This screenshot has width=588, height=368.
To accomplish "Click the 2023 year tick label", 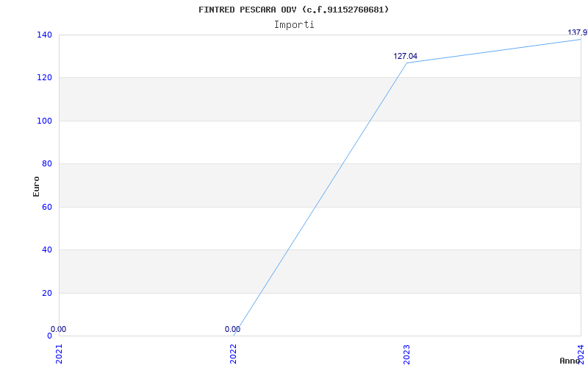I will 406,353.
